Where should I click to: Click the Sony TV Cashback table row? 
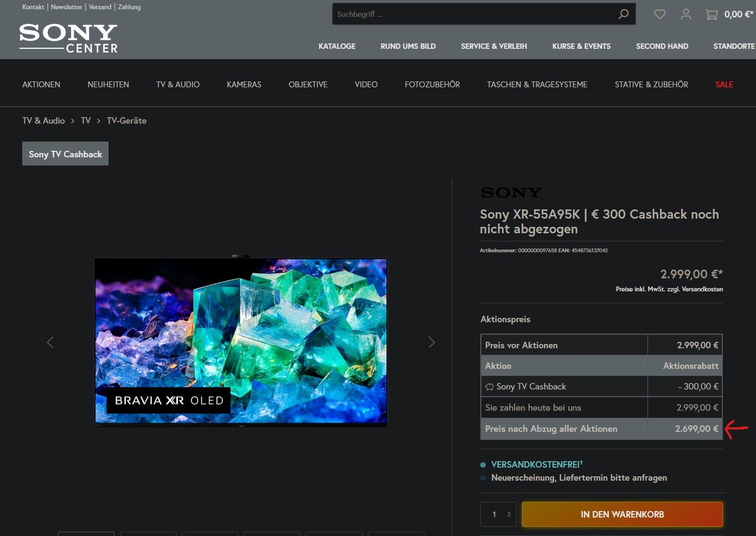pyautogui.click(x=601, y=386)
